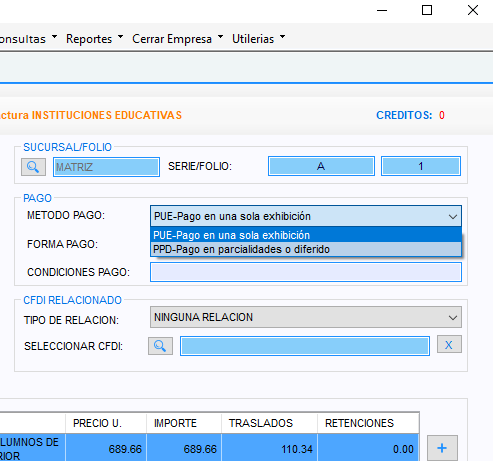Image resolution: width=493 pixels, height=461 pixels.
Task: Click the SELECCIONAR CFDI text field
Action: (x=305, y=346)
